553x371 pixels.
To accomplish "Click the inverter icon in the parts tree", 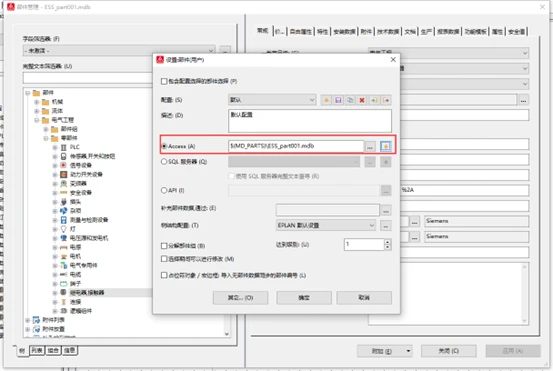I will [x=63, y=183].
